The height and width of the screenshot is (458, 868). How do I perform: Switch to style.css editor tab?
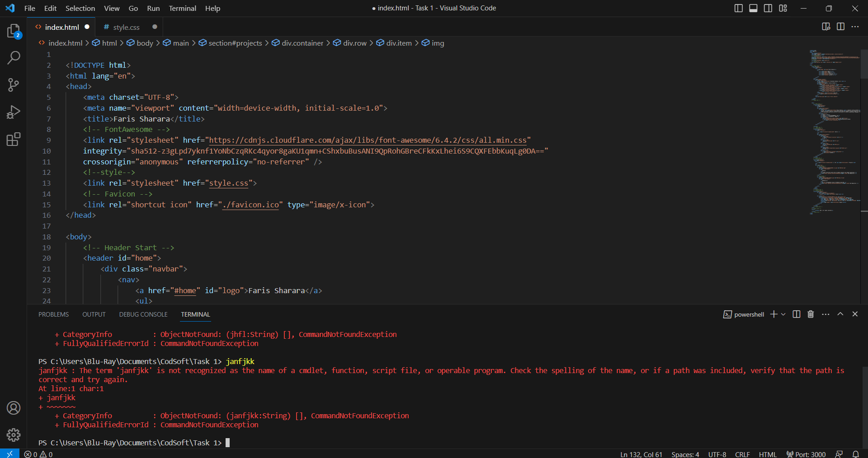click(126, 27)
